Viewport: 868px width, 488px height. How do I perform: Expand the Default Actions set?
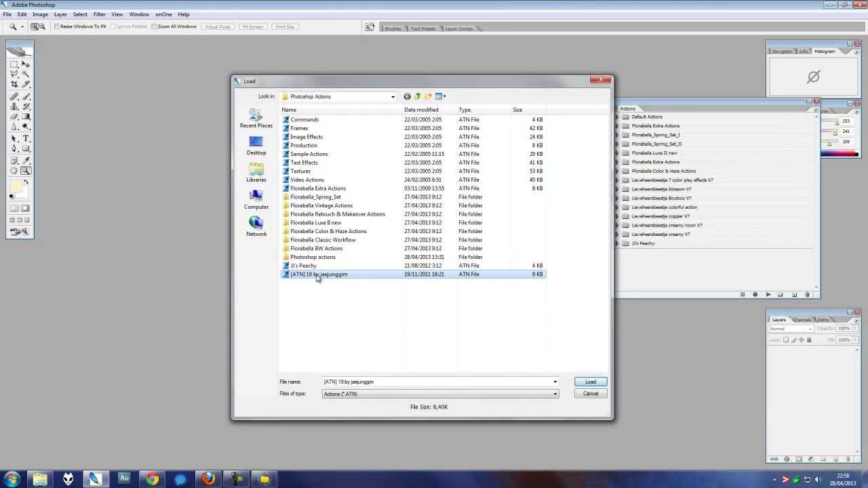[x=617, y=117]
